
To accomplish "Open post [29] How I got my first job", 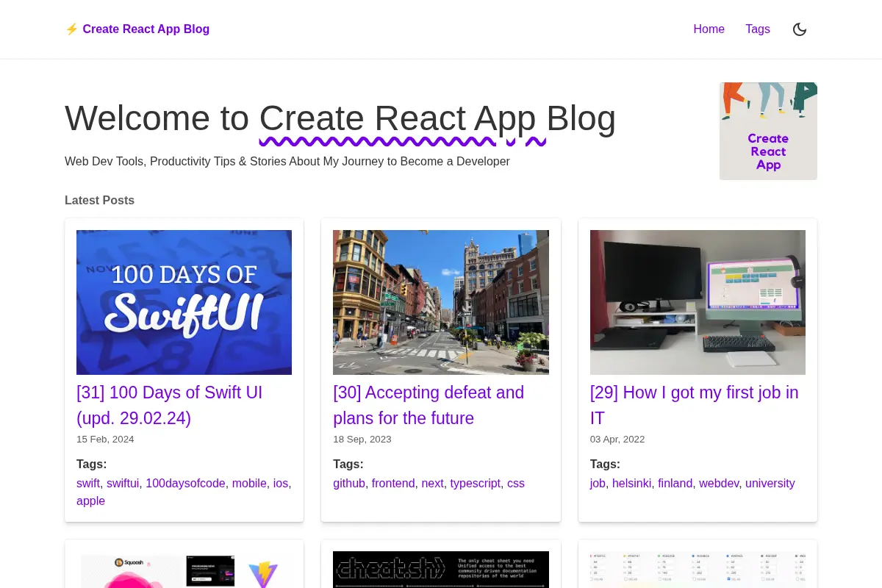I will pos(694,405).
